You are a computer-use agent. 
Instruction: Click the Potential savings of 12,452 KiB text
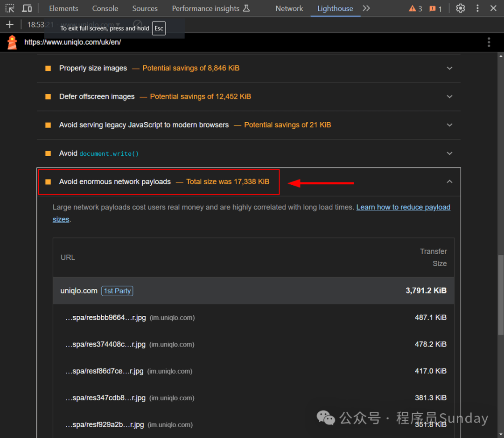pyautogui.click(x=201, y=97)
